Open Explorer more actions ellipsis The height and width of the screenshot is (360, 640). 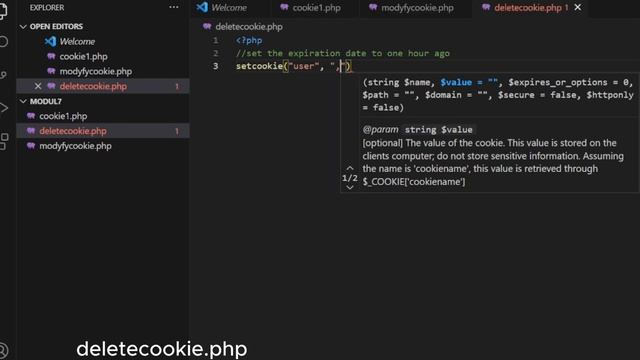click(x=174, y=7)
